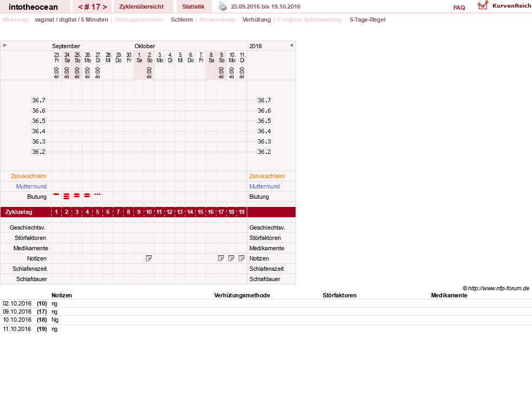Click the Verhütung usage setting
The width and height of the screenshot is (532, 403).
(x=257, y=19)
